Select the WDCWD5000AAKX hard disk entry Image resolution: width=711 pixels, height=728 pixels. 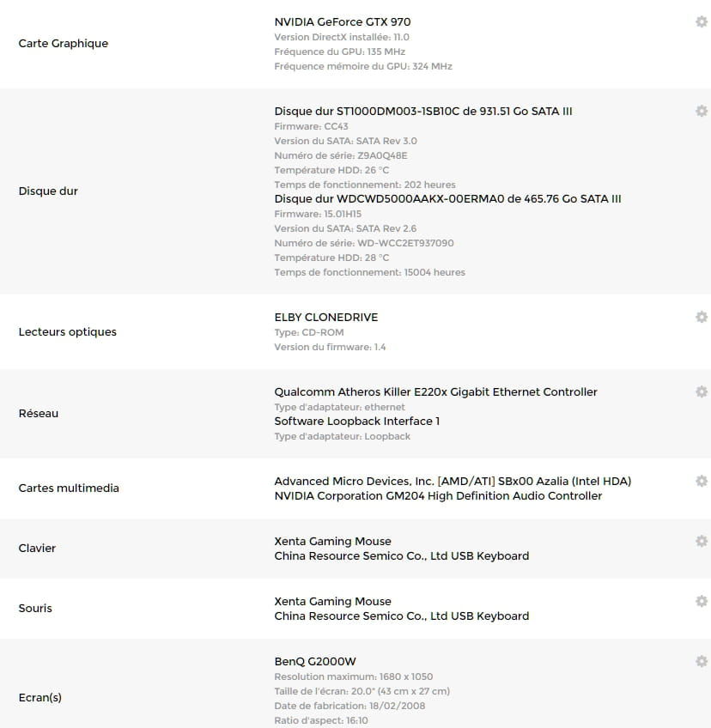coord(447,199)
